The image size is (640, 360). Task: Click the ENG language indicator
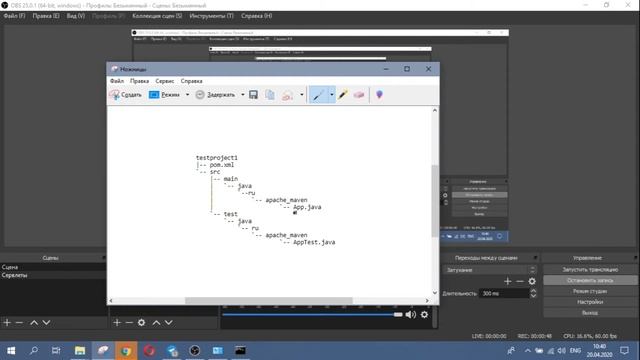click(x=575, y=351)
